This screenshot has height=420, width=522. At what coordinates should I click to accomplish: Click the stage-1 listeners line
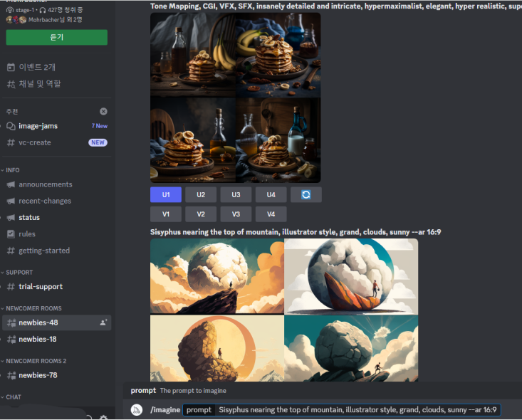[45, 10]
